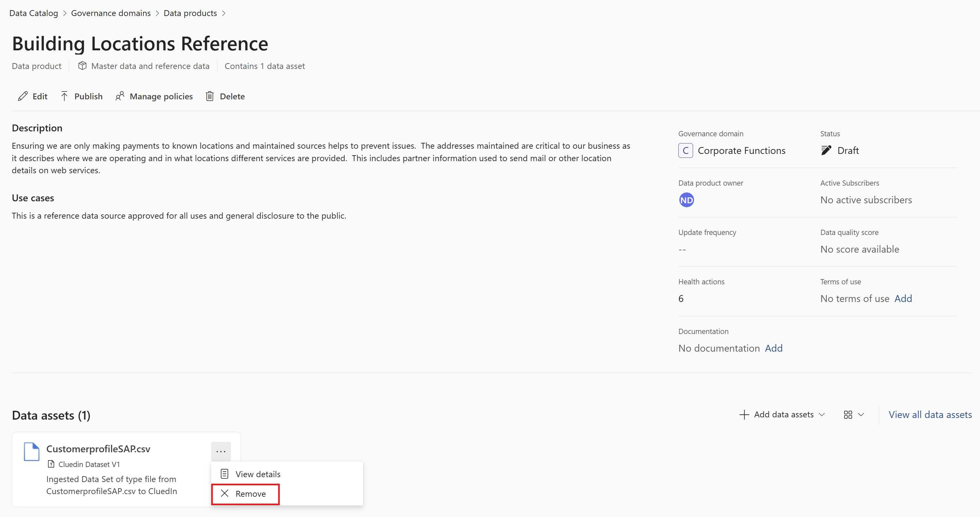Click the CustomerprofileSAP.csv file icon
Viewport: 980px width, 517px height.
pyautogui.click(x=32, y=452)
